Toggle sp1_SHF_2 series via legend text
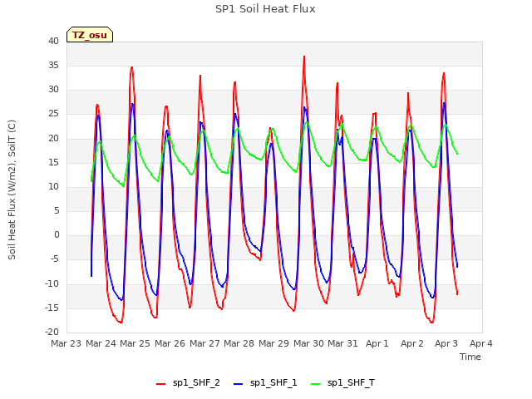 [196, 383]
